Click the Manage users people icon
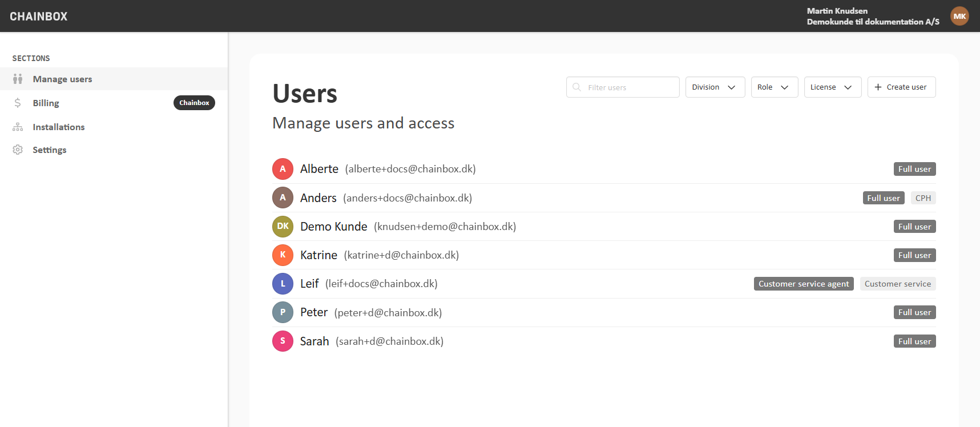 [x=18, y=79]
